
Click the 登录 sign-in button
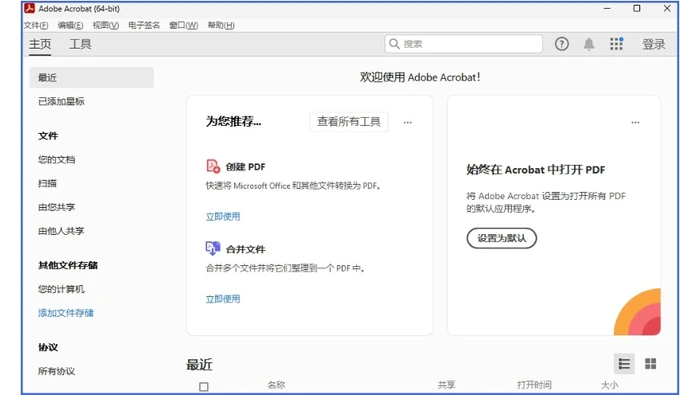click(x=654, y=44)
